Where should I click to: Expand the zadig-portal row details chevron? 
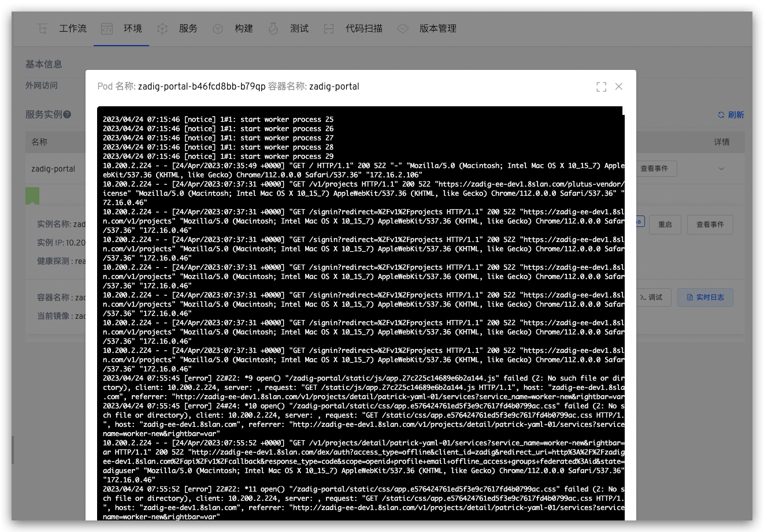tap(721, 169)
